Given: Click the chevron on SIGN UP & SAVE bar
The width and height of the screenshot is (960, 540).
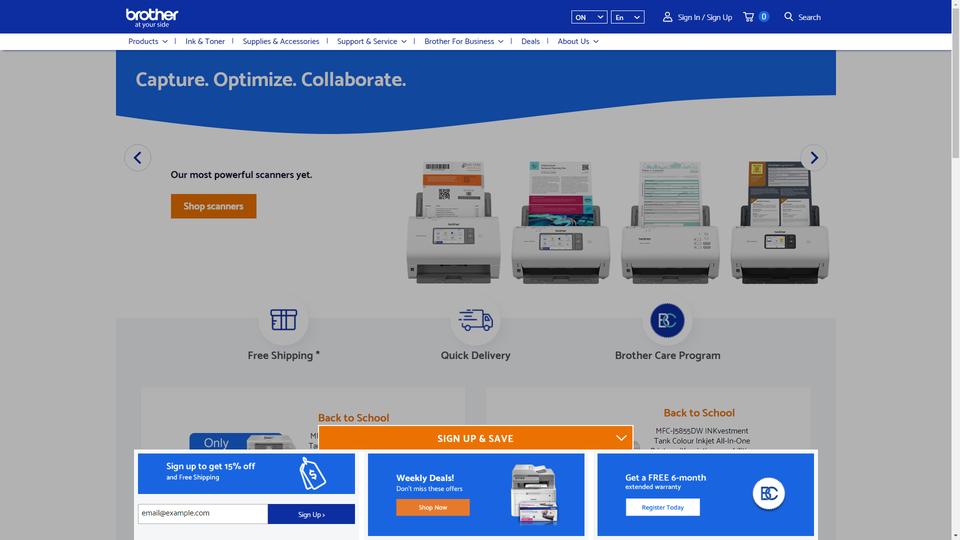Looking at the screenshot, I should tap(621, 438).
